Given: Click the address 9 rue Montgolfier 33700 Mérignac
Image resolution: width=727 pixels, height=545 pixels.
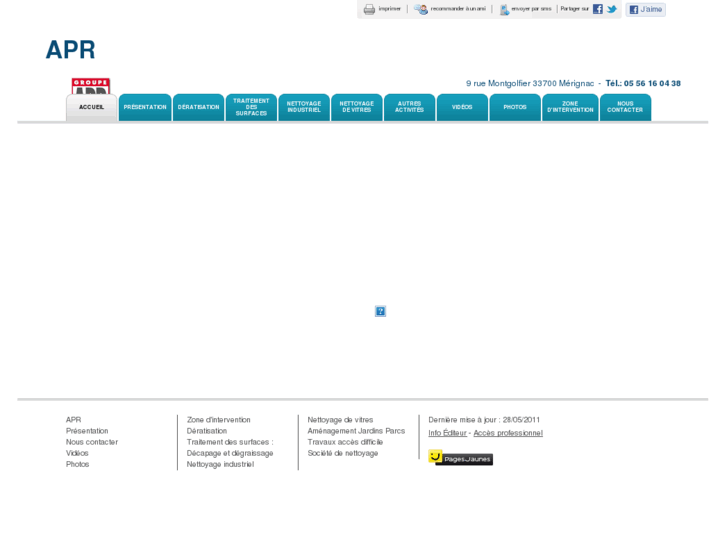Looking at the screenshot, I should click(530, 83).
